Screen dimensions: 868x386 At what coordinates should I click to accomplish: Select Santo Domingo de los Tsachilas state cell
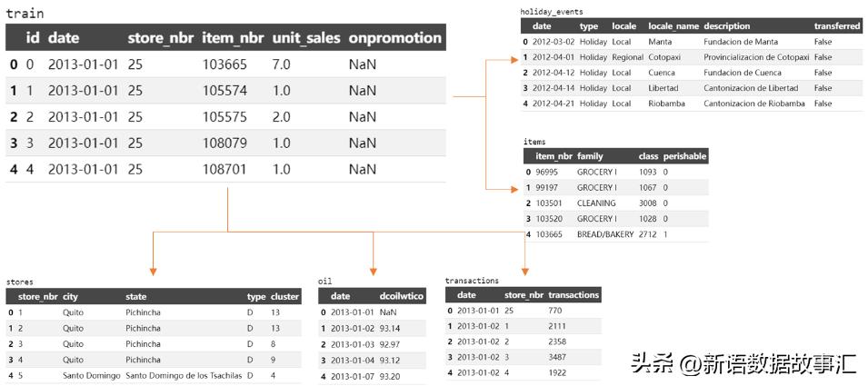184,375
